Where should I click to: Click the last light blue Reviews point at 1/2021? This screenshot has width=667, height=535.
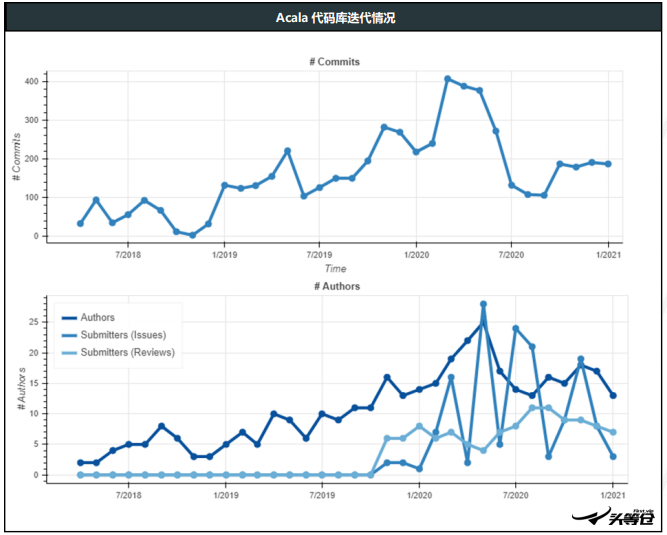[x=613, y=432]
